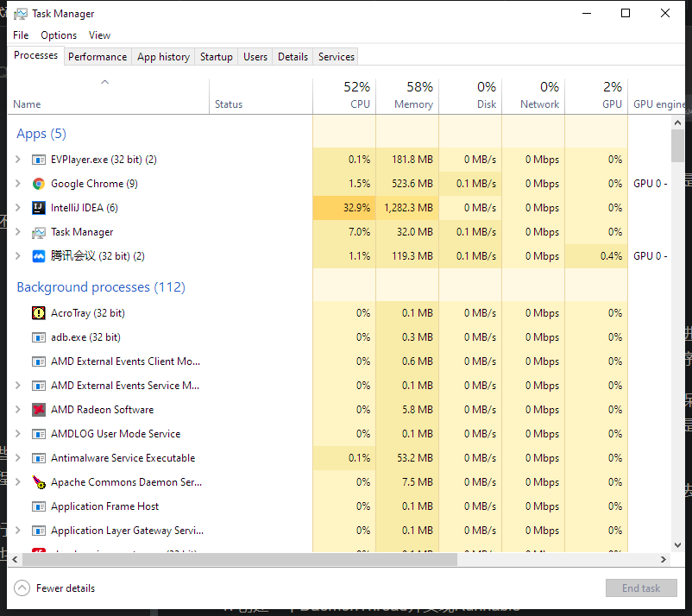This screenshot has width=692, height=616.
Task: Switch to the App history tab
Action: click(163, 57)
